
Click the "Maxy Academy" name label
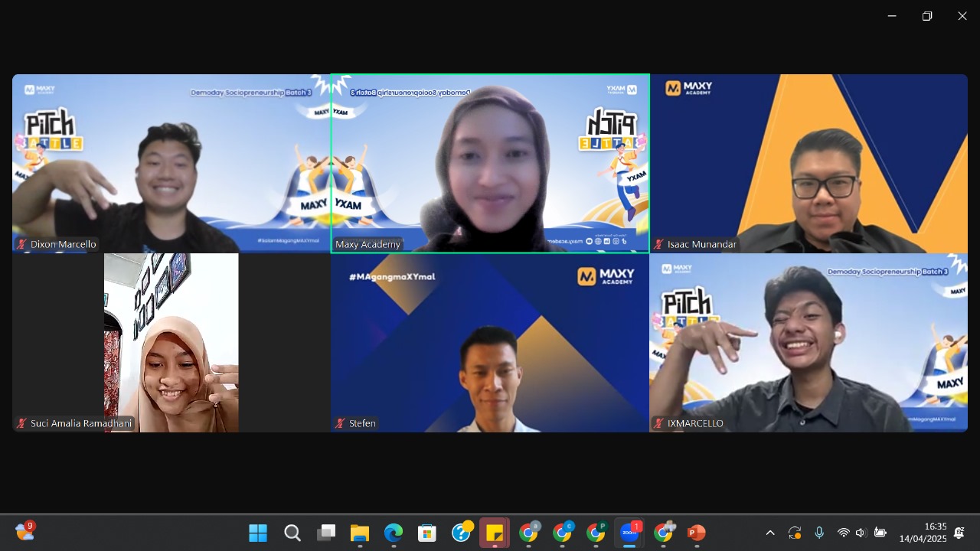tap(368, 245)
